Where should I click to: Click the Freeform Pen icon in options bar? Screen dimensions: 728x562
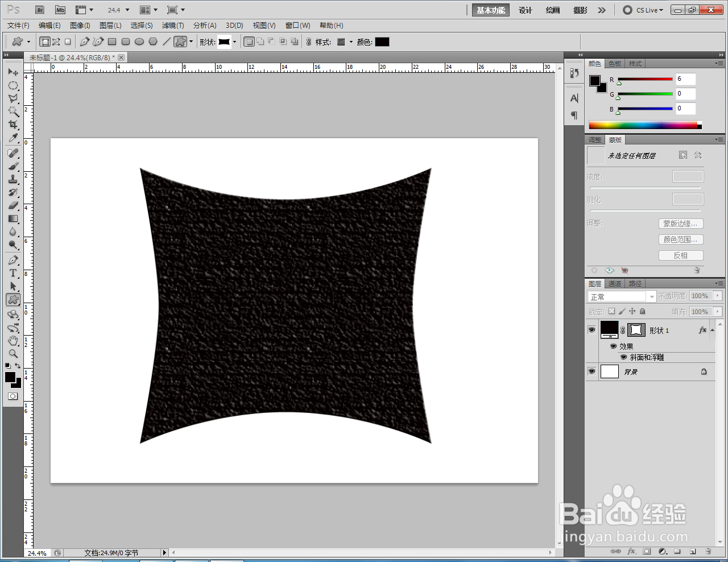[98, 42]
